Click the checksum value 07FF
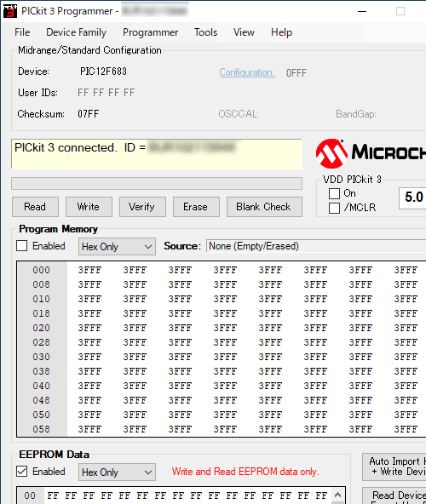Viewport: 426px width, 504px height. 88,114
